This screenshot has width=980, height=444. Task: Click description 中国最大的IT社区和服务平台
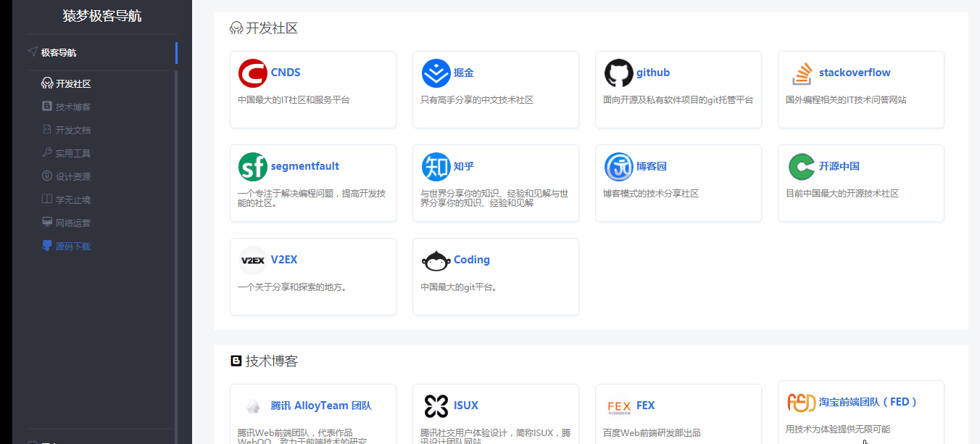(x=294, y=100)
